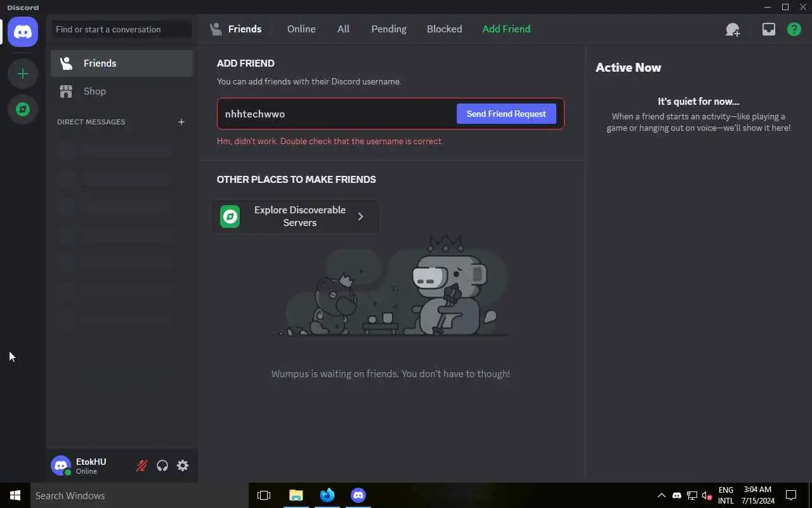Open Task View in taskbar
This screenshot has height=508, width=812.
pyautogui.click(x=264, y=495)
